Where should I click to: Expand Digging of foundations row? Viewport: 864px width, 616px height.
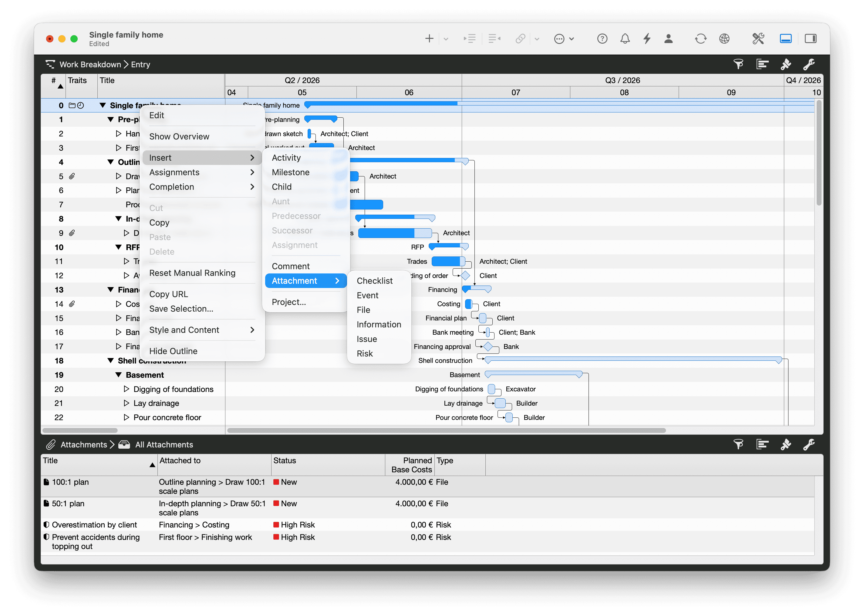click(127, 389)
